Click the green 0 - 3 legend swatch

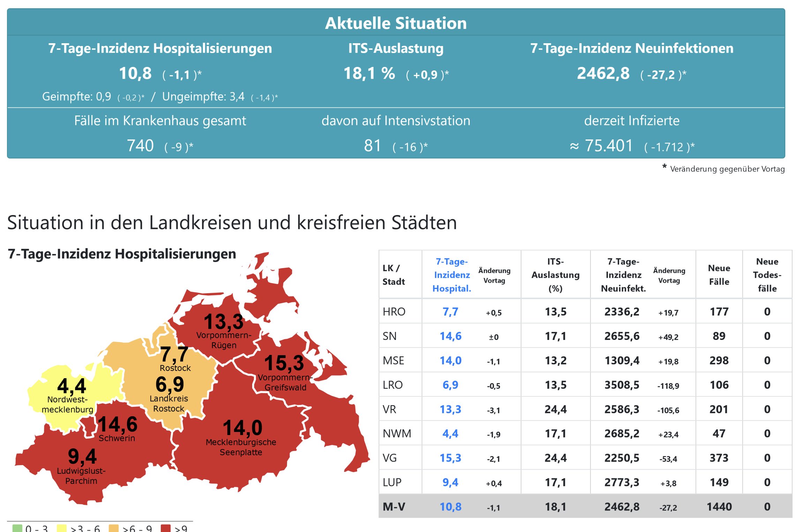tap(17, 528)
